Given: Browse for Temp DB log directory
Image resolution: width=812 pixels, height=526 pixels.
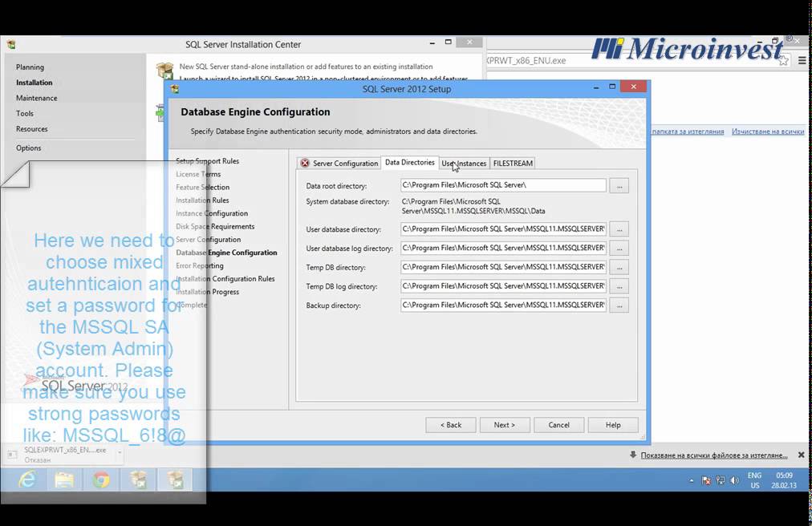Looking at the screenshot, I should [619, 286].
